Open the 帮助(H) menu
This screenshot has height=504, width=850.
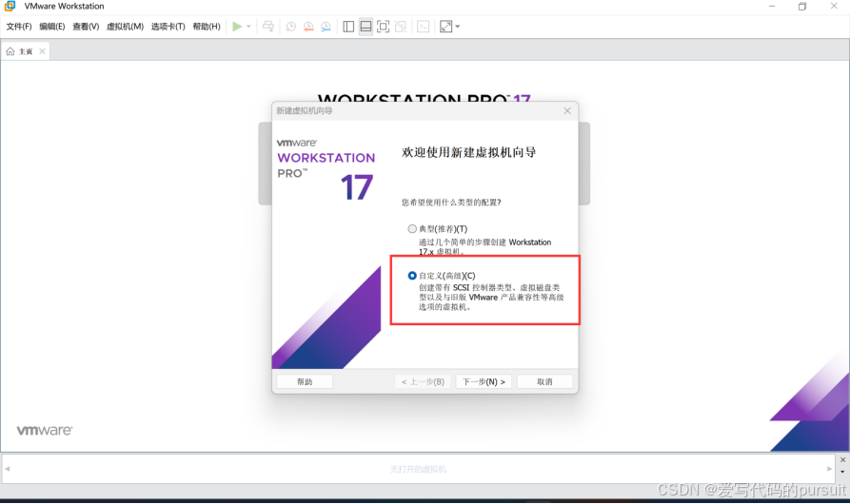point(207,27)
